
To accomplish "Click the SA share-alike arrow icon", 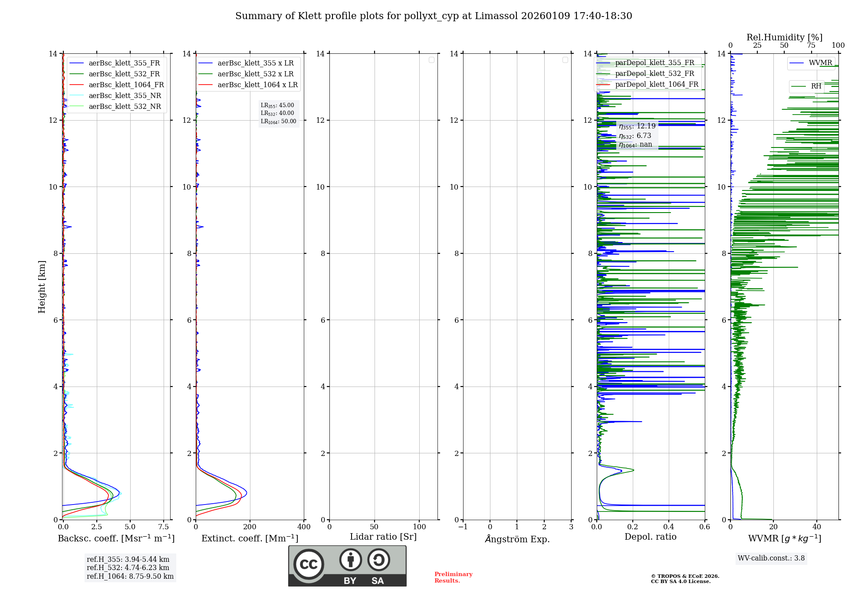I will click(378, 560).
